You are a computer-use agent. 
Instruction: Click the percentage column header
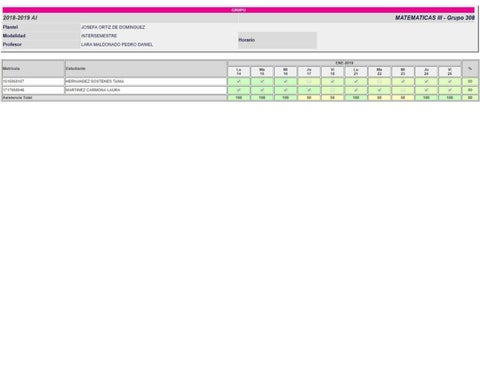[470, 69]
